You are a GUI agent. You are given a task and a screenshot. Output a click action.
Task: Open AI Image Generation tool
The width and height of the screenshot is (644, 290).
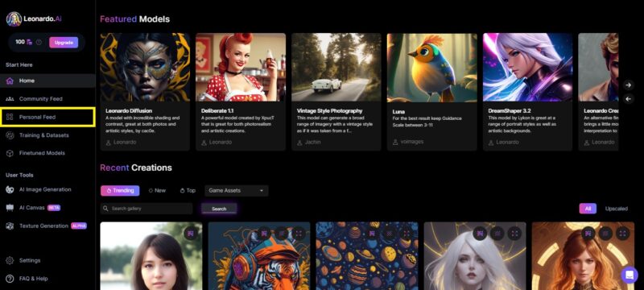(x=45, y=190)
